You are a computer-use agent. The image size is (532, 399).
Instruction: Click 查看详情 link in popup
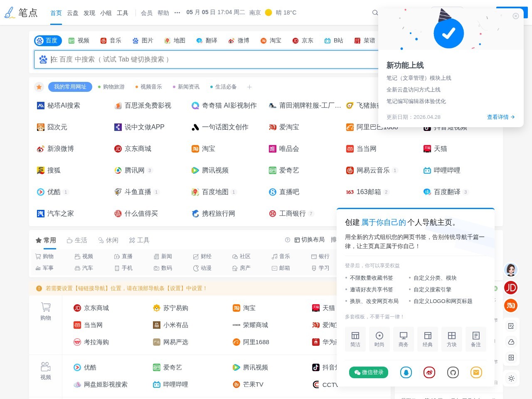(x=501, y=117)
